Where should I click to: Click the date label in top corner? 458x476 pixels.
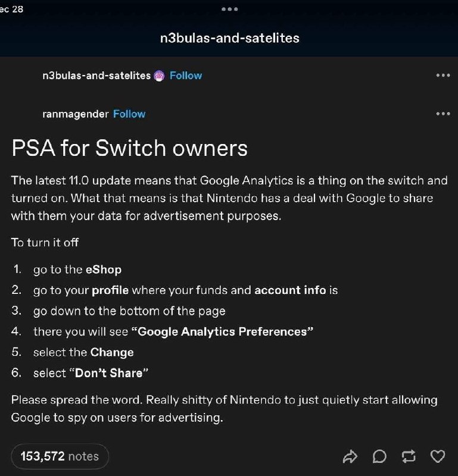(11, 9)
